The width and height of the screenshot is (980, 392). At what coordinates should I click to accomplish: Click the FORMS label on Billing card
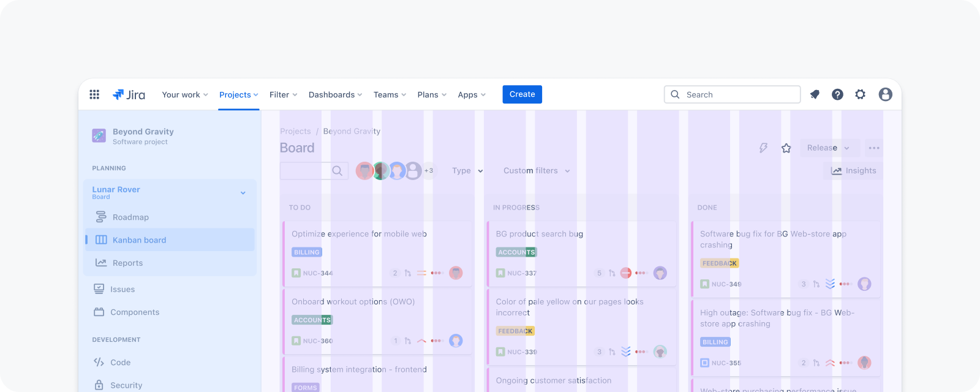306,388
